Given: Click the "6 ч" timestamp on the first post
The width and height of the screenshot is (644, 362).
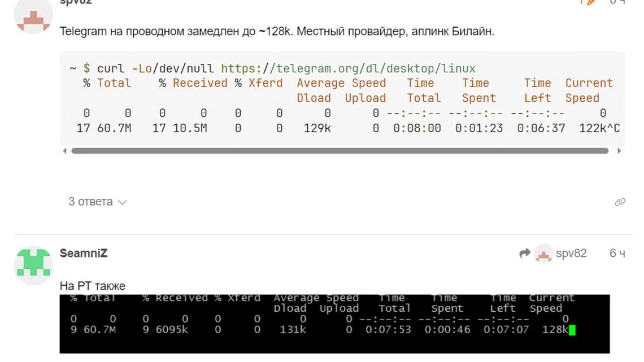Looking at the screenshot, I should pyautogui.click(x=617, y=2).
